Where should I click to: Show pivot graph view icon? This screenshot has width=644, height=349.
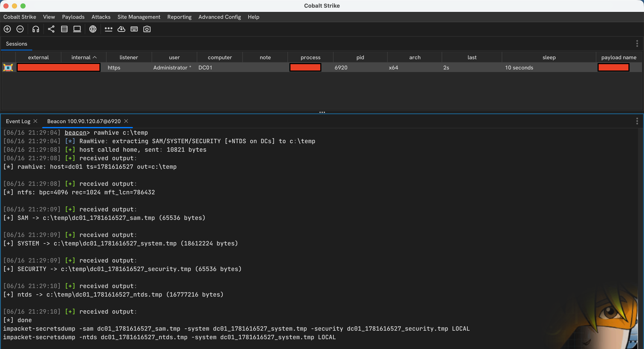pos(51,29)
